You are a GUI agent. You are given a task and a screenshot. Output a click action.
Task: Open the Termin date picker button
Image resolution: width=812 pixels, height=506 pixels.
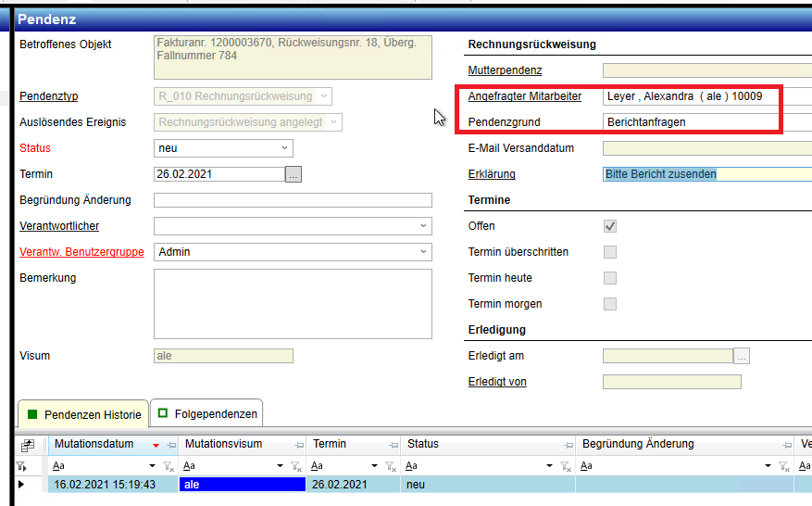click(x=294, y=174)
